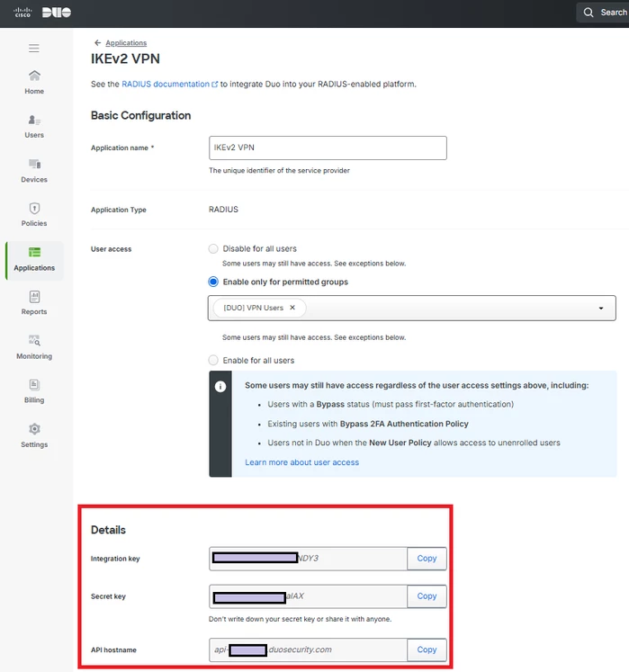Click the Monitoring sidebar label

tap(34, 356)
